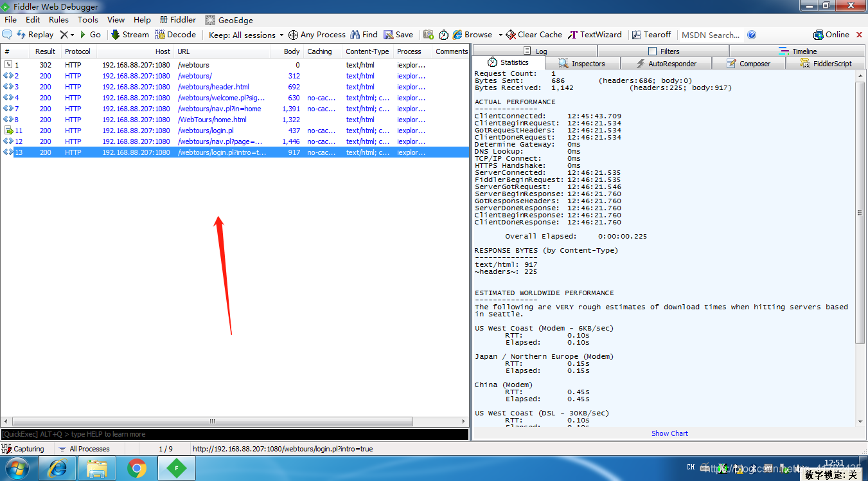Click the Replay toolbar button
The width and height of the screenshot is (868, 481).
(x=35, y=35)
